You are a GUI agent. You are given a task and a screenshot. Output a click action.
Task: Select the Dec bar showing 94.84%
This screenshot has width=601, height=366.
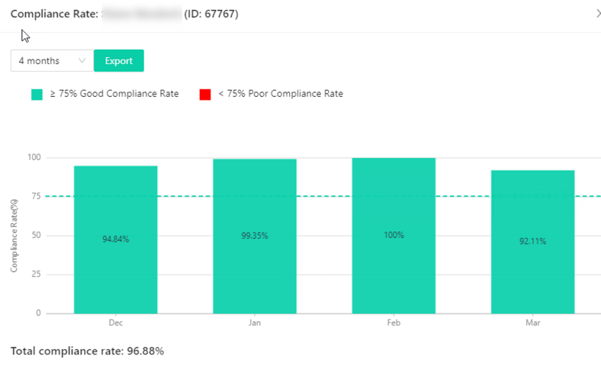point(116,240)
